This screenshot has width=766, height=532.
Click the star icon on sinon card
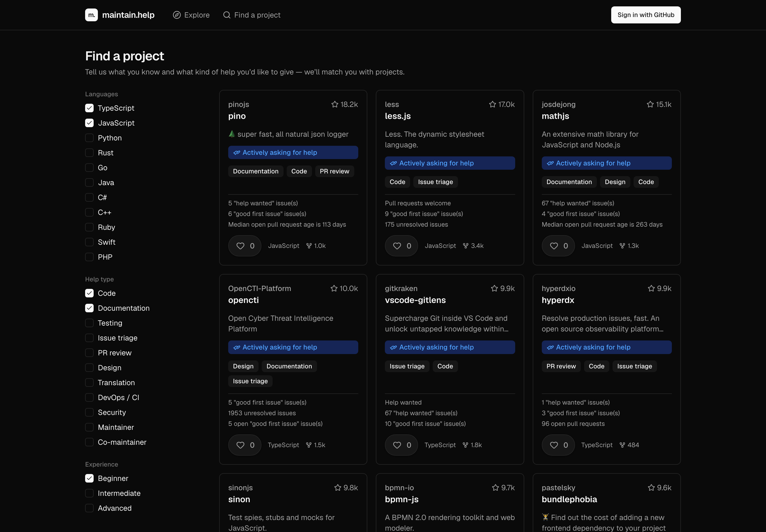point(338,488)
